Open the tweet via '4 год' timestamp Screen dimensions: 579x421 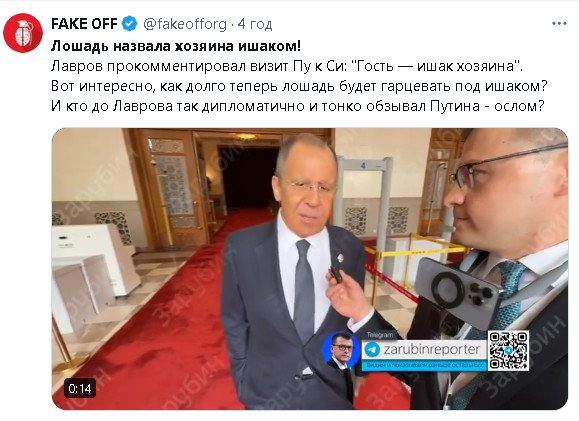(x=255, y=24)
